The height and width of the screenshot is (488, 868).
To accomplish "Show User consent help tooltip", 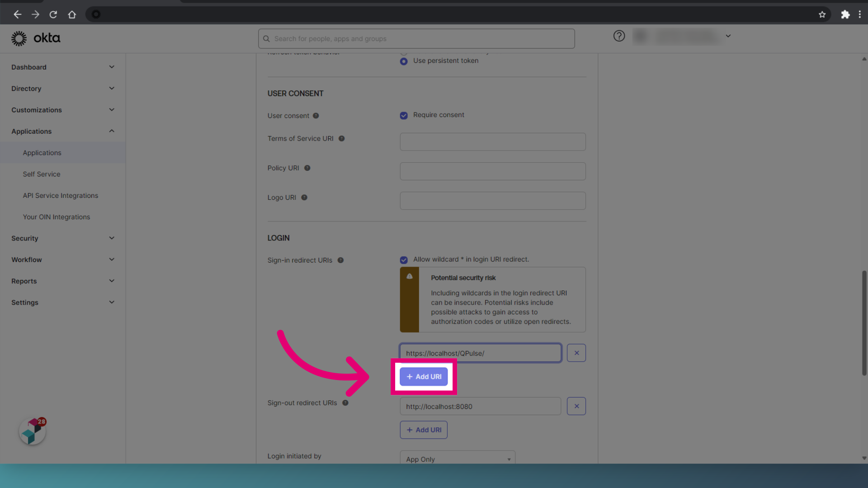I will 316,116.
